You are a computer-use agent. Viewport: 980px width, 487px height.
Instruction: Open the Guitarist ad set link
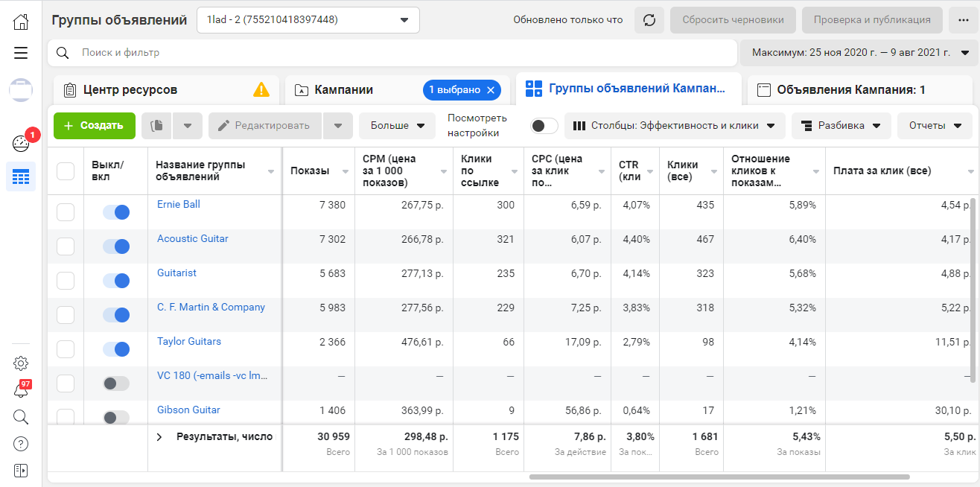[x=176, y=273]
